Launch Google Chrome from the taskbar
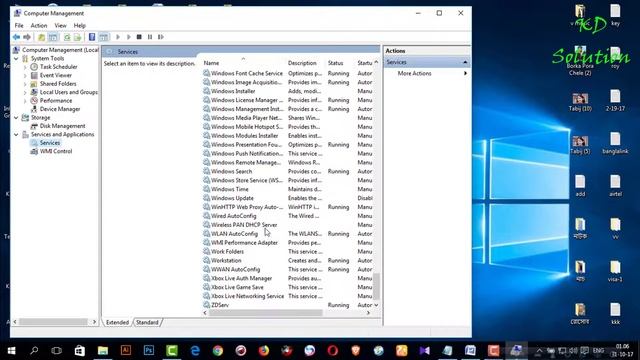The height and width of the screenshot is (360, 640). (218, 351)
